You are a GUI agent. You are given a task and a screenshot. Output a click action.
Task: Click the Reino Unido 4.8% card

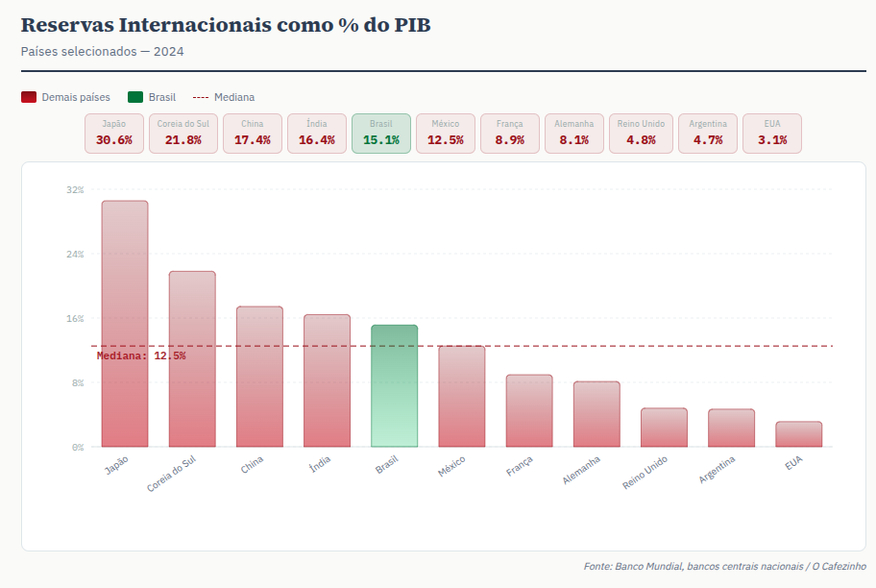pyautogui.click(x=641, y=134)
